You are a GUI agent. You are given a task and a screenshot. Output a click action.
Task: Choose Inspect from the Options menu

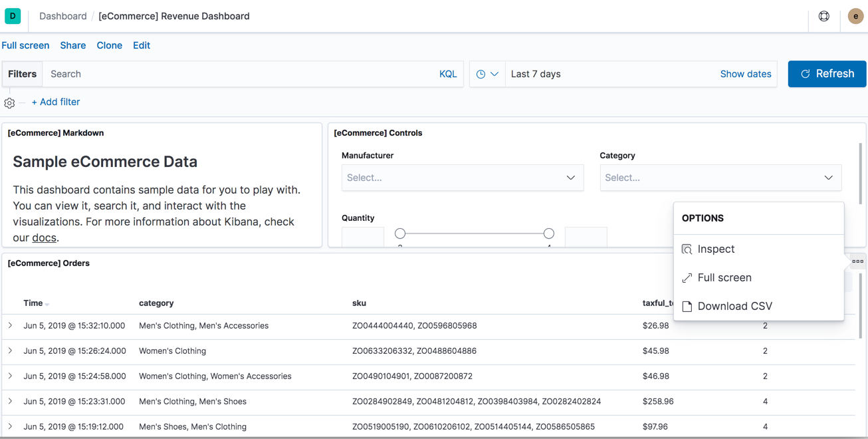[x=716, y=249]
